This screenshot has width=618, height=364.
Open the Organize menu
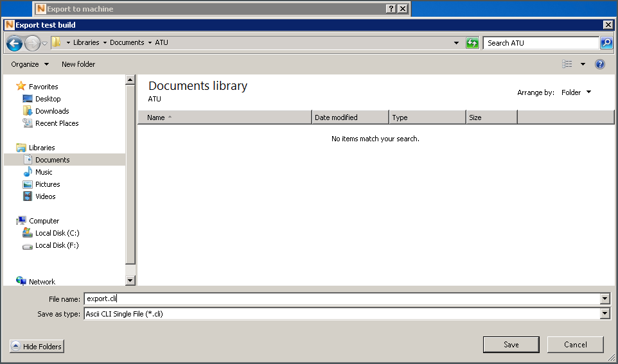(30, 64)
